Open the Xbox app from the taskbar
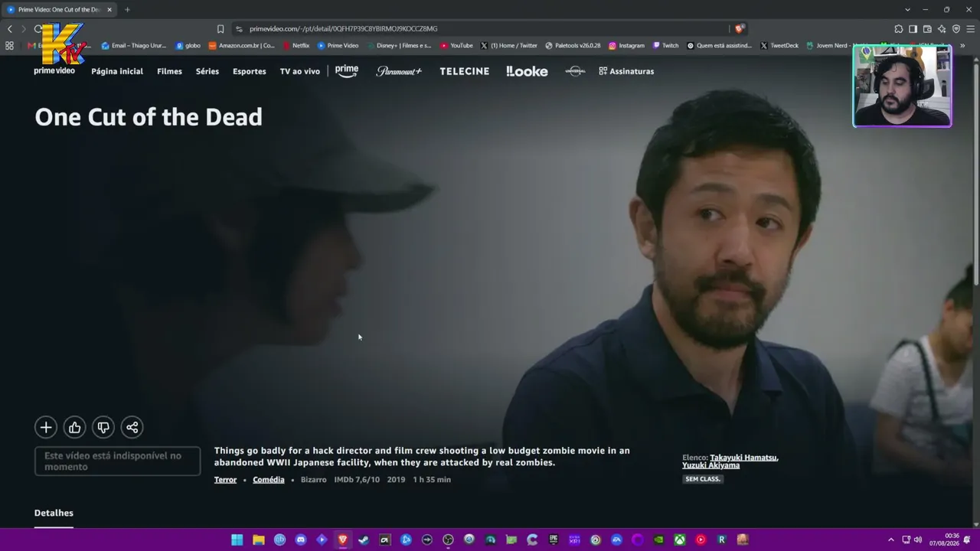 click(x=679, y=540)
